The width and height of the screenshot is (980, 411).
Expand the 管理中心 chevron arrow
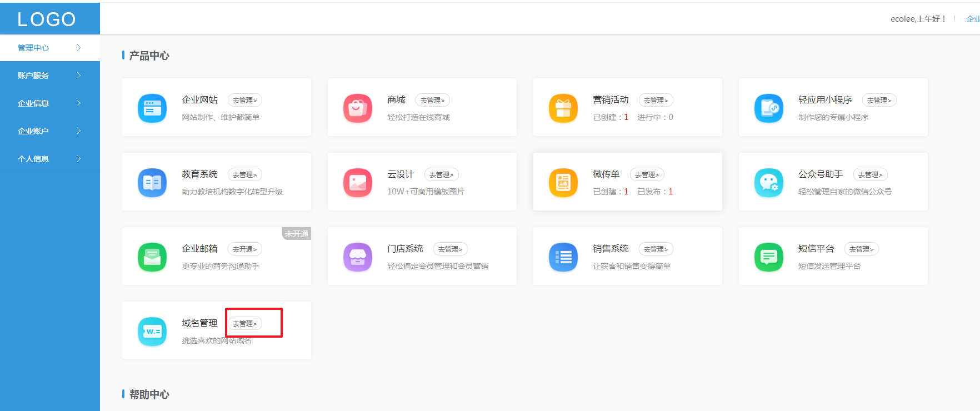79,48
